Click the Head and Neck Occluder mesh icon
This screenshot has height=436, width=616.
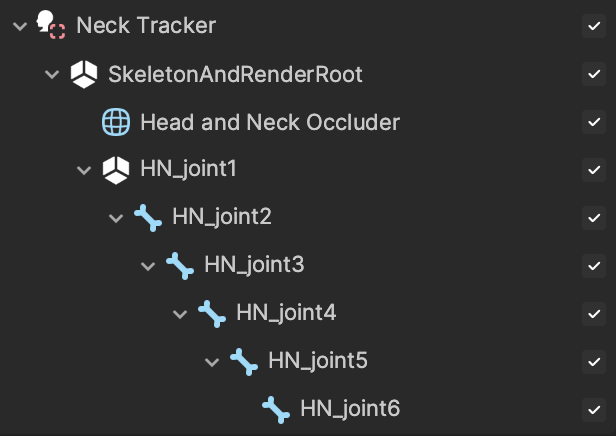click(x=116, y=122)
